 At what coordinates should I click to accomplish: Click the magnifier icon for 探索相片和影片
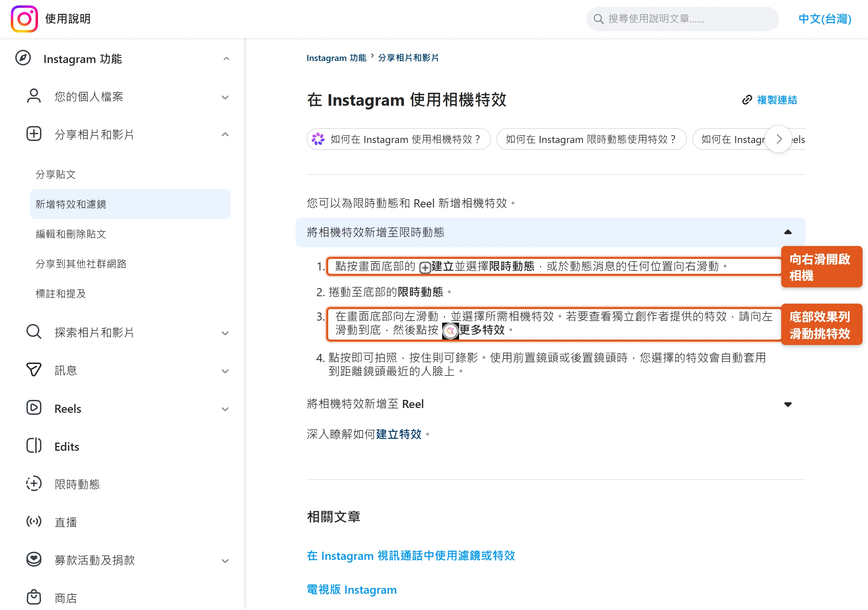click(x=34, y=332)
